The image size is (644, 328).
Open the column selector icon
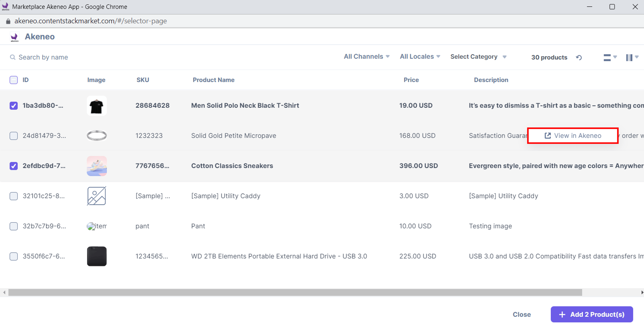click(629, 58)
